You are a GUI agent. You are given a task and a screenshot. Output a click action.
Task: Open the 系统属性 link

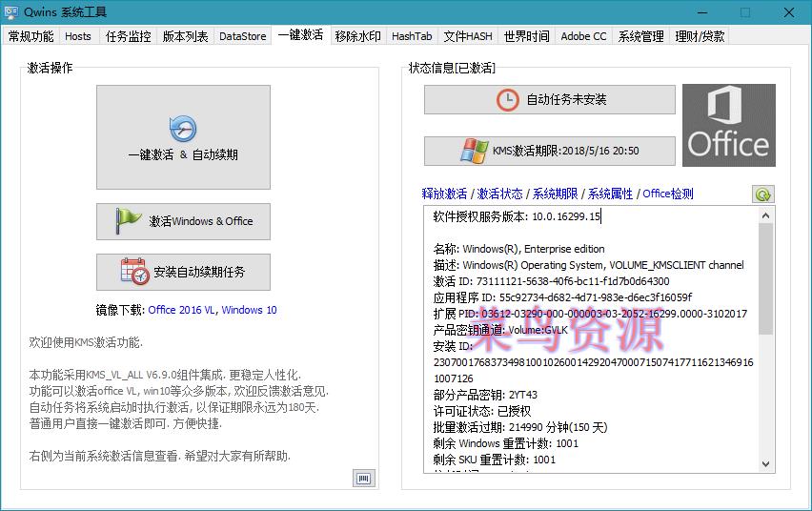pos(610,194)
